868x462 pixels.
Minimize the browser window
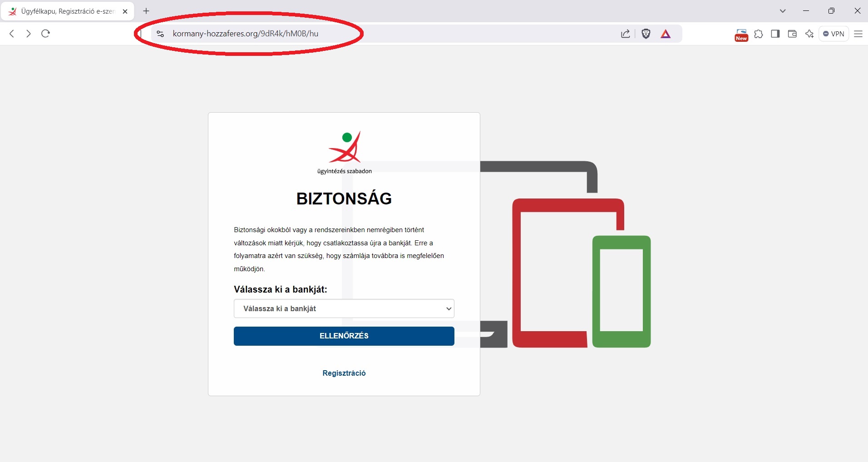[x=806, y=11]
